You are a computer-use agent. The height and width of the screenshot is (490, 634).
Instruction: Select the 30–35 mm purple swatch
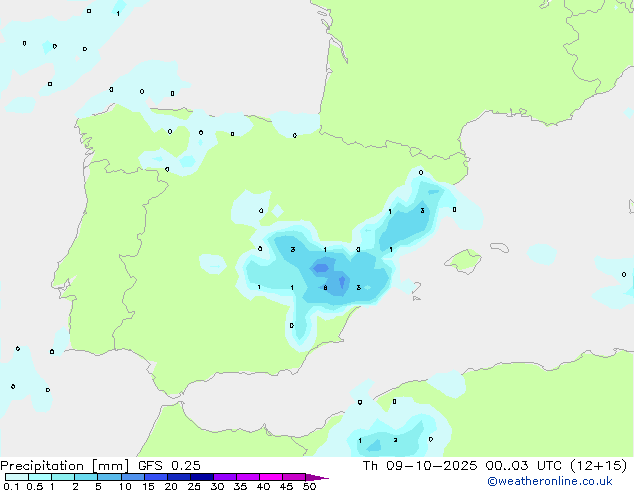[x=224, y=477]
